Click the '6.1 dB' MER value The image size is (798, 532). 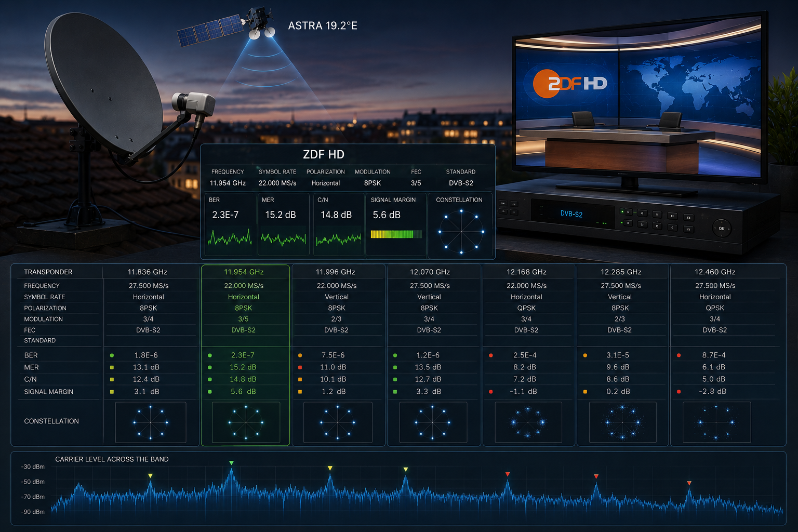(714, 367)
